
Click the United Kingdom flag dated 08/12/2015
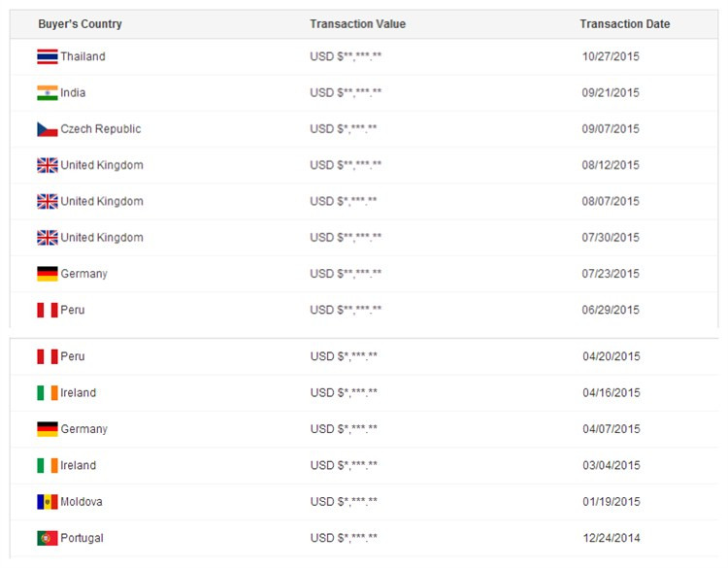coord(48,165)
